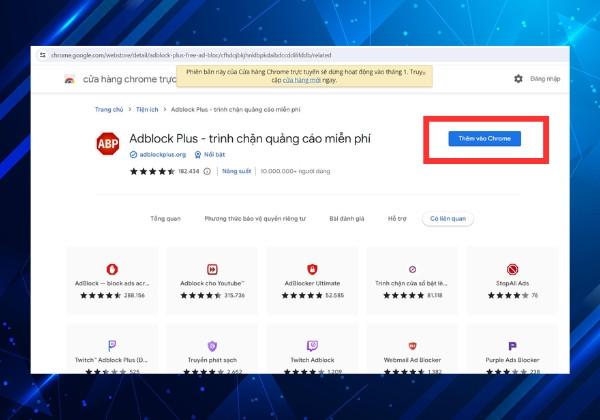Open Webmail Ad Blocker card title
This screenshot has width=600, height=420.
point(412,360)
